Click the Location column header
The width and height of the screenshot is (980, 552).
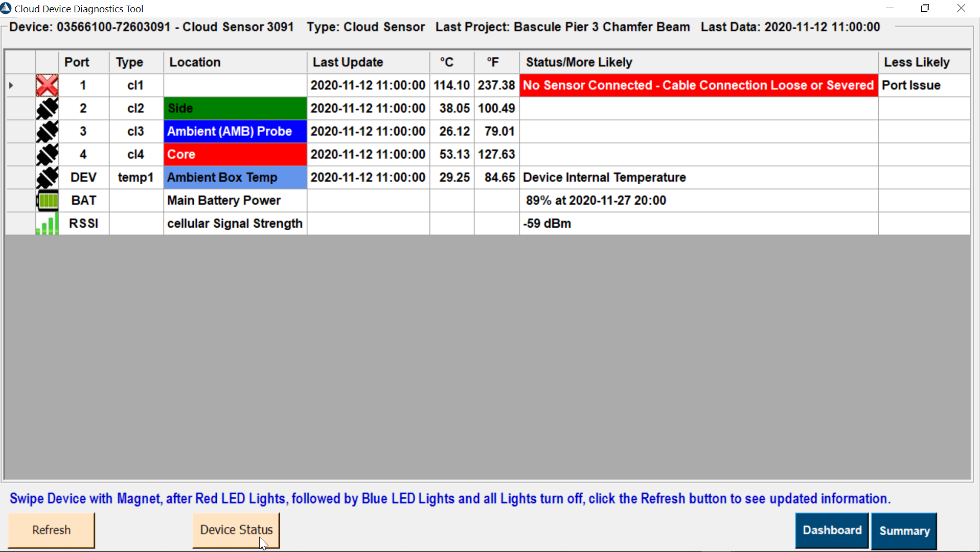pyautogui.click(x=235, y=62)
